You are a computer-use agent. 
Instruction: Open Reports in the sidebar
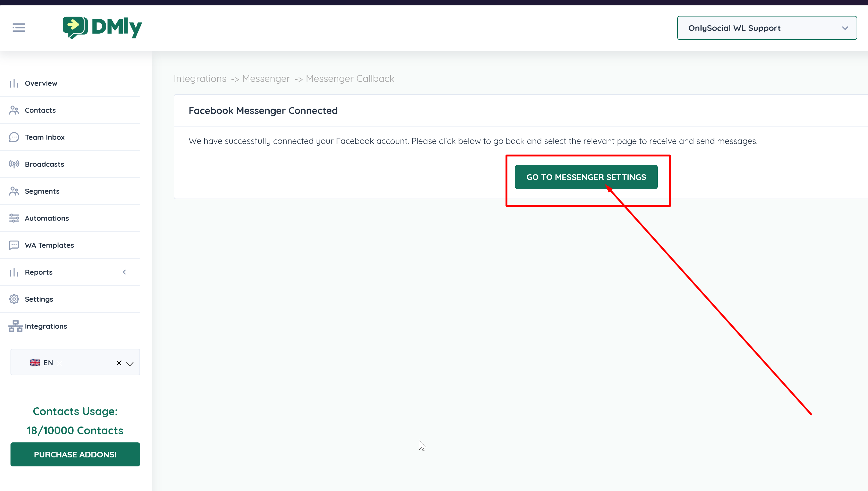[x=39, y=272]
